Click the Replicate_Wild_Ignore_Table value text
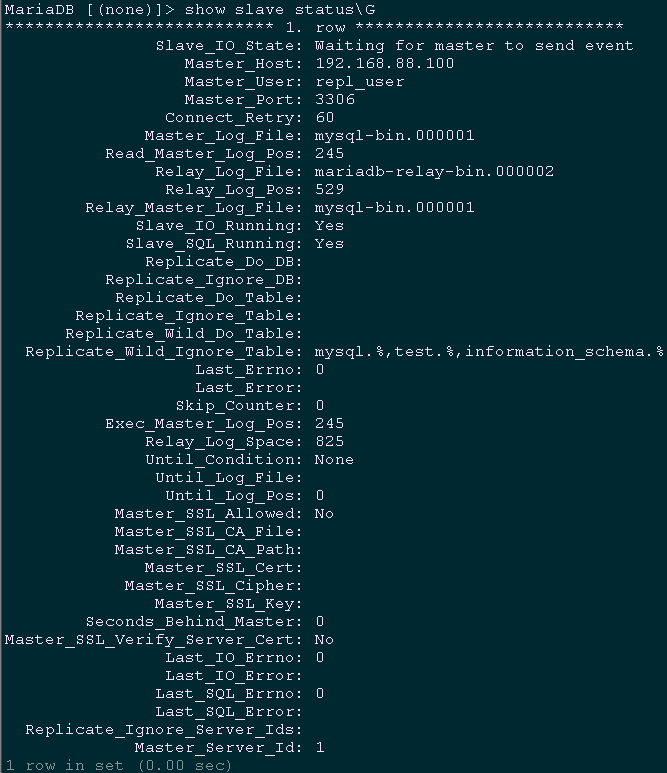 tap(489, 351)
